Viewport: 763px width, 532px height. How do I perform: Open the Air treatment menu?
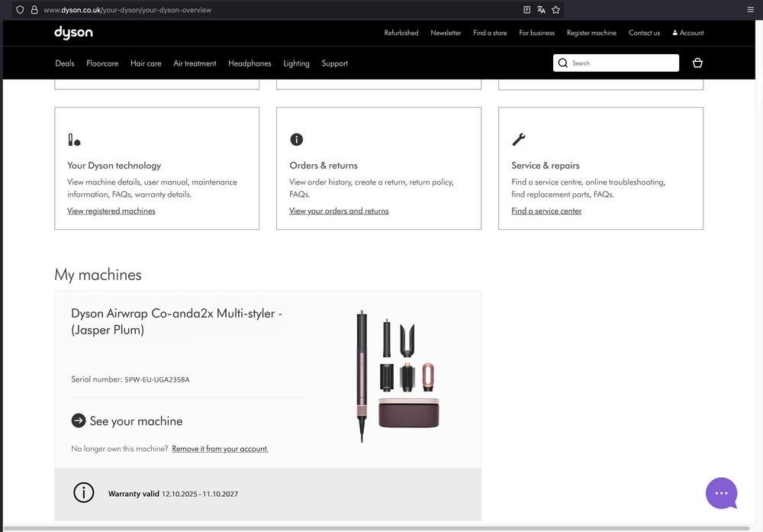(195, 63)
